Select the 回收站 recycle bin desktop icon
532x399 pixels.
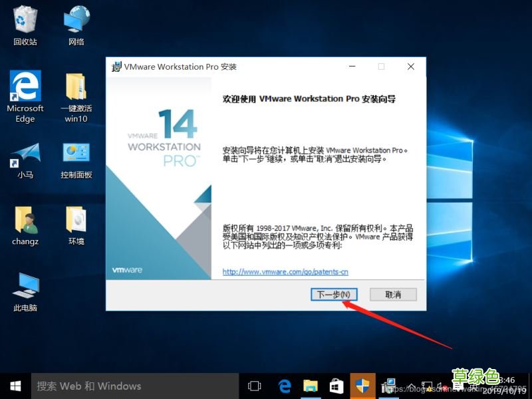click(25, 26)
